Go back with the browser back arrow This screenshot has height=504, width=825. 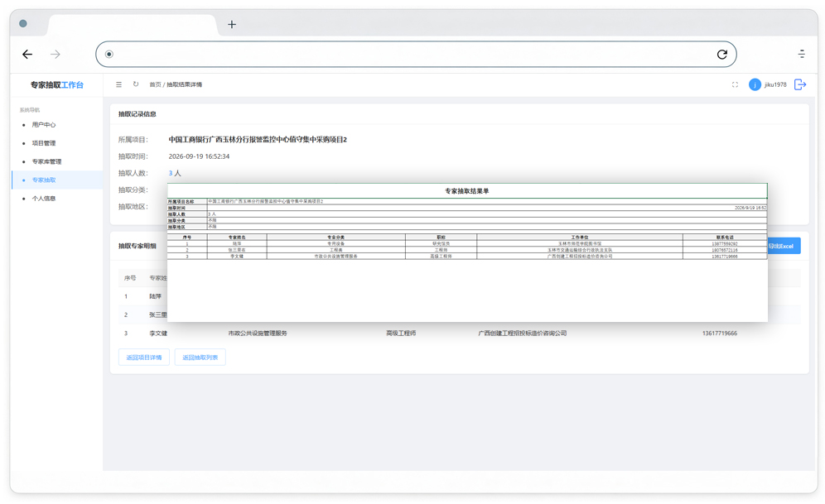click(27, 54)
